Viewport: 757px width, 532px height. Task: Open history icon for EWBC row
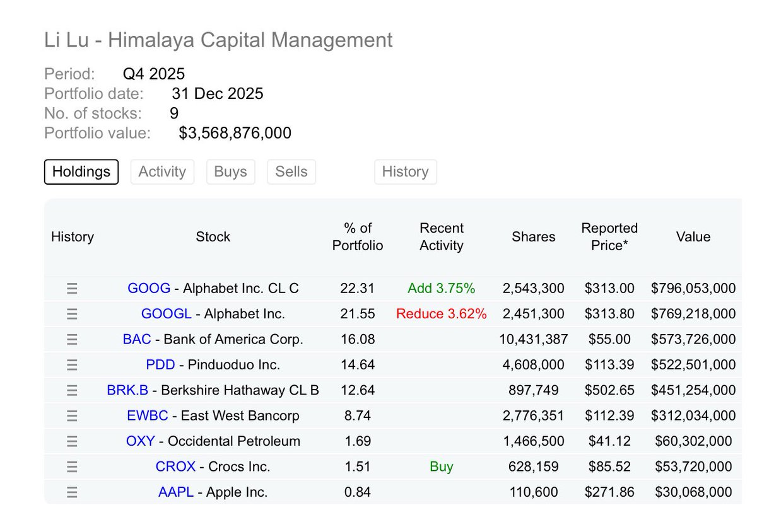pos(72,416)
